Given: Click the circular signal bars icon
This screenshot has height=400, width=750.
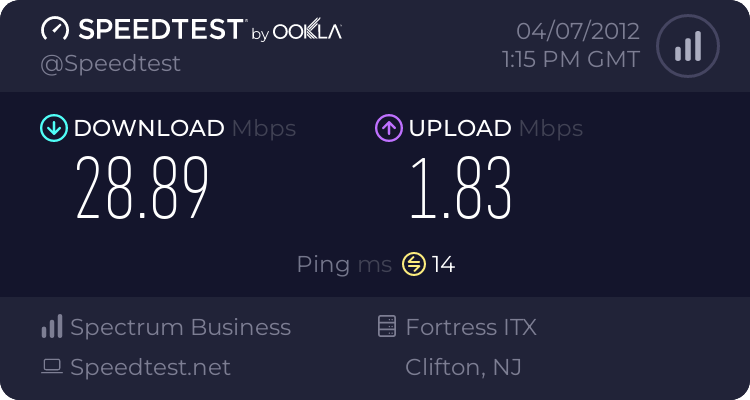Looking at the screenshot, I should (x=688, y=46).
